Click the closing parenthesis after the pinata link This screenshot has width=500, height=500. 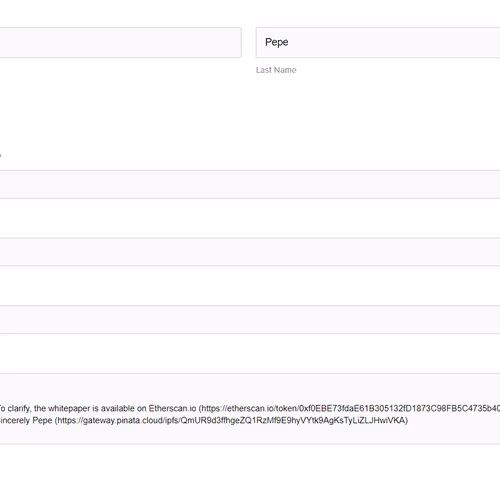pos(406,421)
